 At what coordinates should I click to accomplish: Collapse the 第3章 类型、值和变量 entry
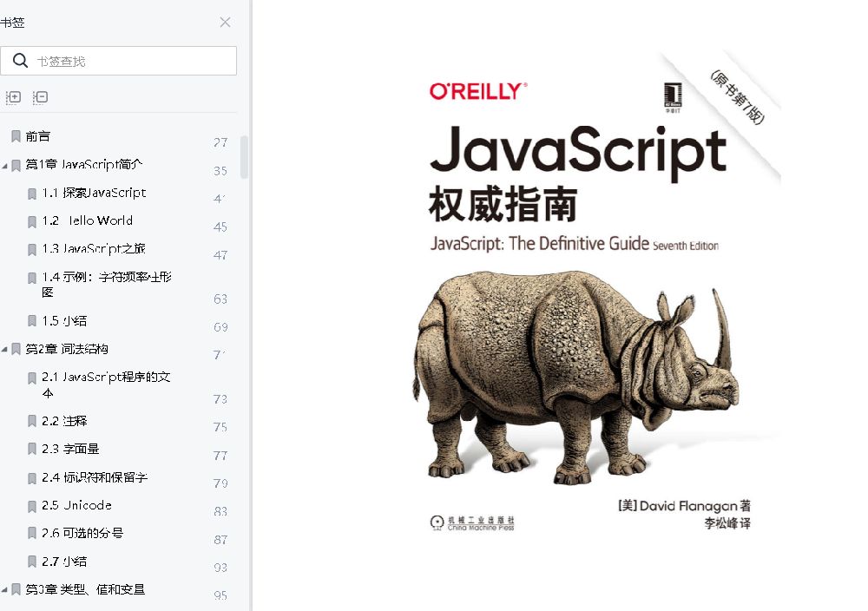(x=6, y=589)
